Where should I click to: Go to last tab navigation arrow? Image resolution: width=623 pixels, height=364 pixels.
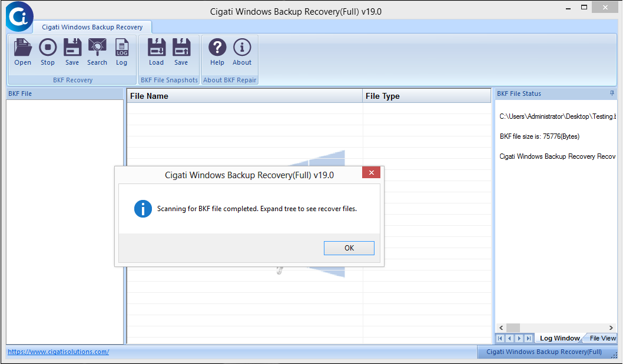click(x=528, y=338)
